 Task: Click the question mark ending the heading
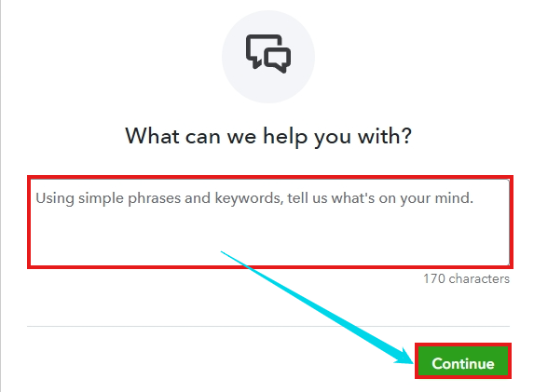pos(406,135)
